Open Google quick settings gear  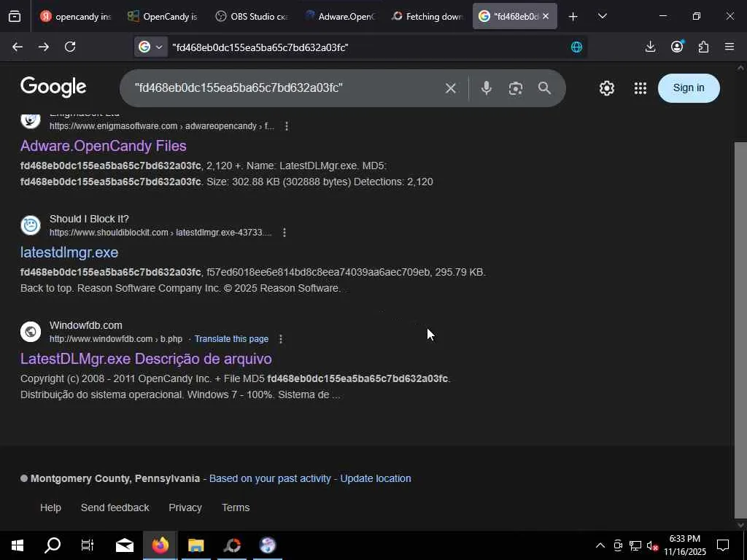(x=606, y=88)
